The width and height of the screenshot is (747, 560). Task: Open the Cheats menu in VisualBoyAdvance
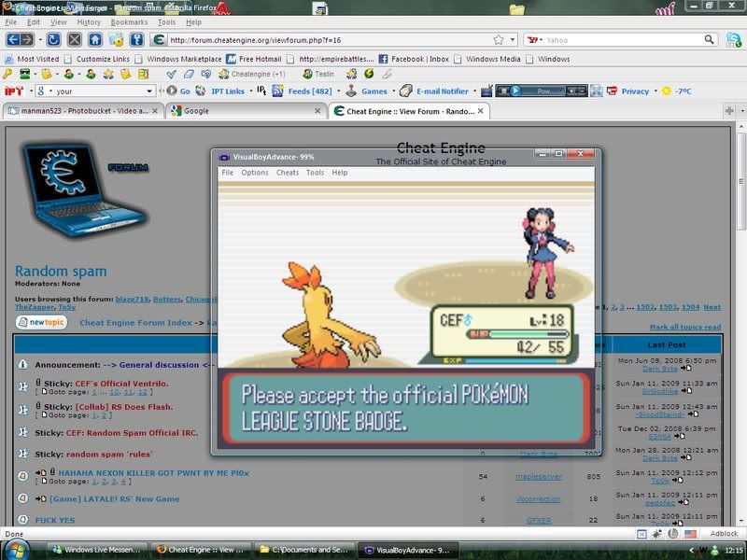pos(287,173)
